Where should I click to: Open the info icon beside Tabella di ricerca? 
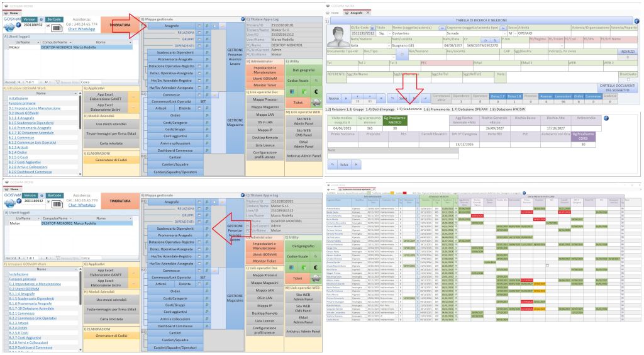point(636,21)
